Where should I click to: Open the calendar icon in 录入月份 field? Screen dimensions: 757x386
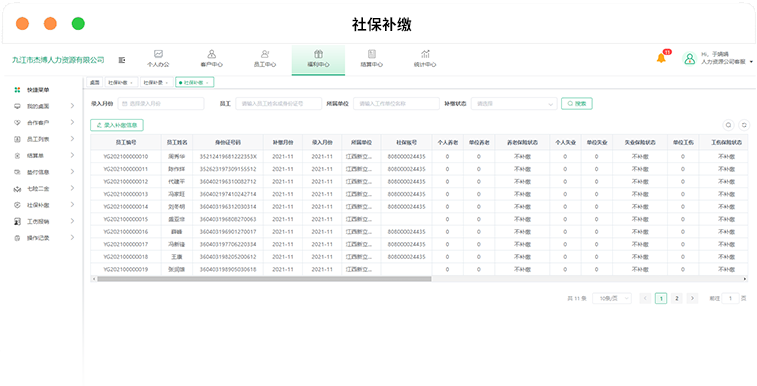click(x=125, y=104)
